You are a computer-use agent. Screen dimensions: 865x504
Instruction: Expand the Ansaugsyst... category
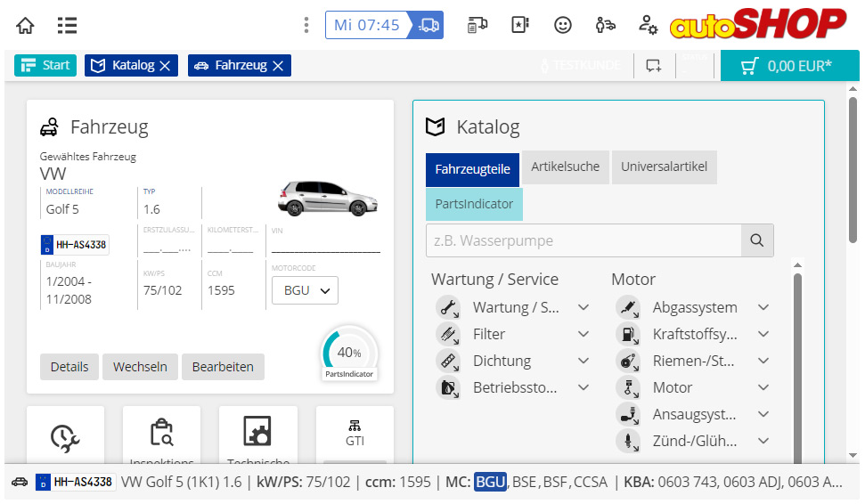tap(763, 413)
